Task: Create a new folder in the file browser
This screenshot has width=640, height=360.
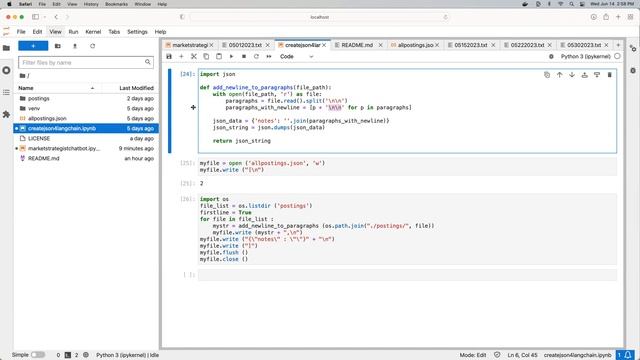Action: (58, 46)
